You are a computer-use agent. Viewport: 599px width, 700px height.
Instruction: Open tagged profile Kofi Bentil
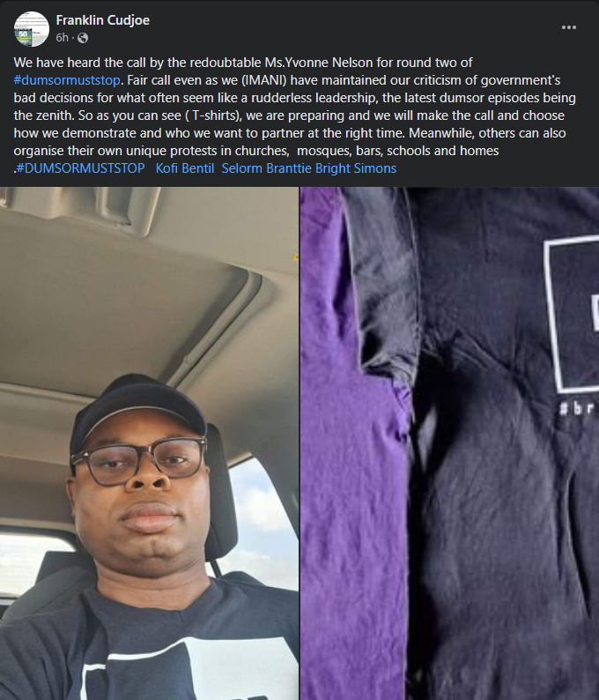click(185, 168)
